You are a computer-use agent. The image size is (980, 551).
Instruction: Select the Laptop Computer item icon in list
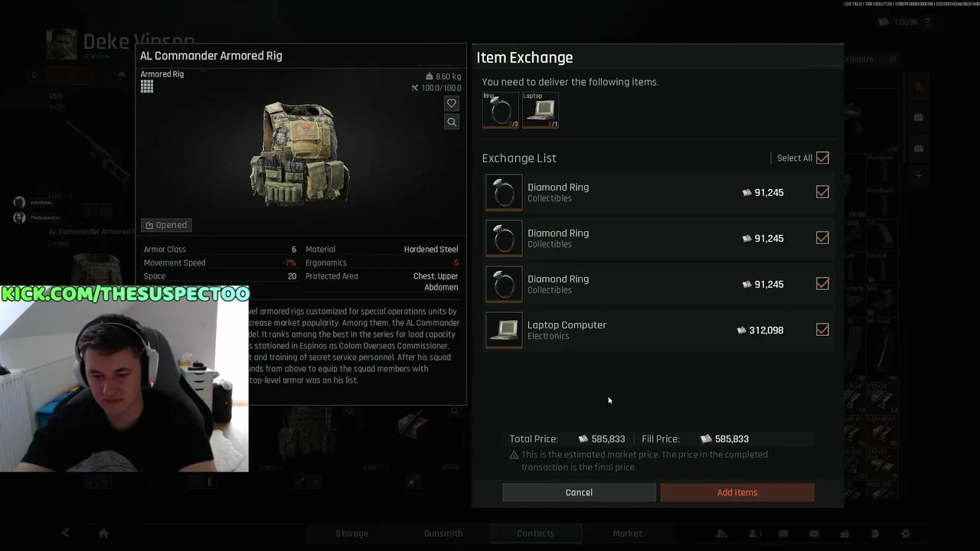point(504,330)
